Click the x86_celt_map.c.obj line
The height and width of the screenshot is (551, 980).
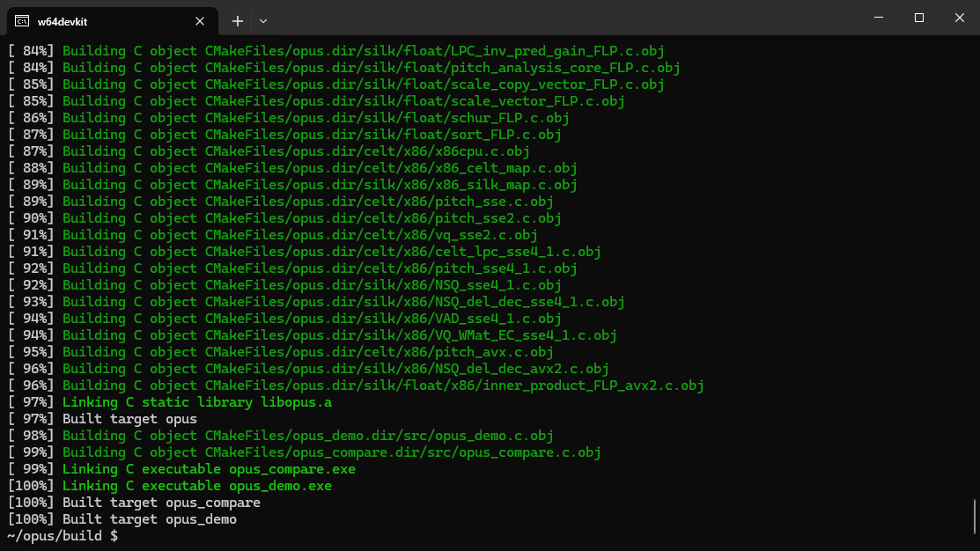(x=292, y=169)
